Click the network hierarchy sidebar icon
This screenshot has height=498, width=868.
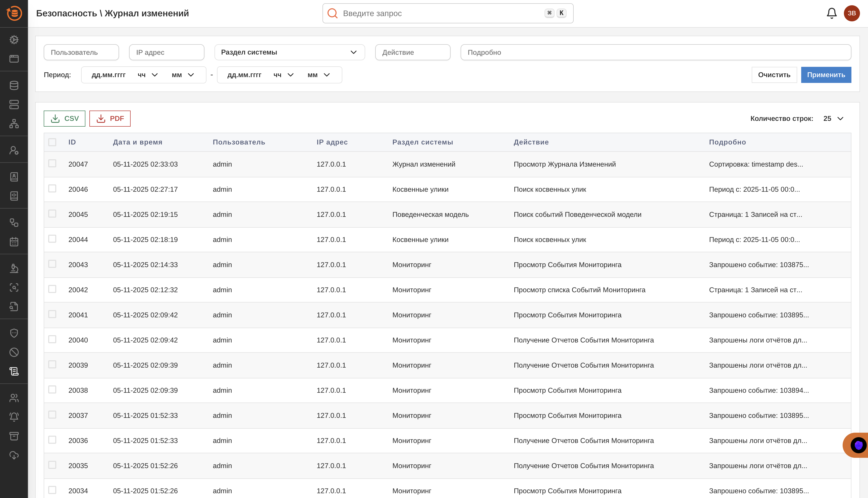(x=14, y=123)
